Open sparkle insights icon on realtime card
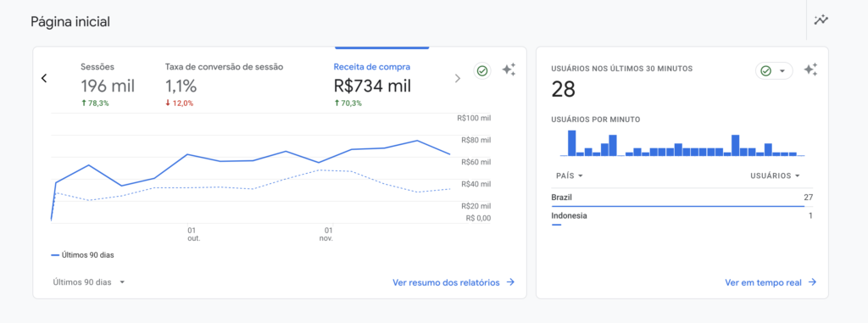868x323 pixels. pyautogui.click(x=810, y=70)
